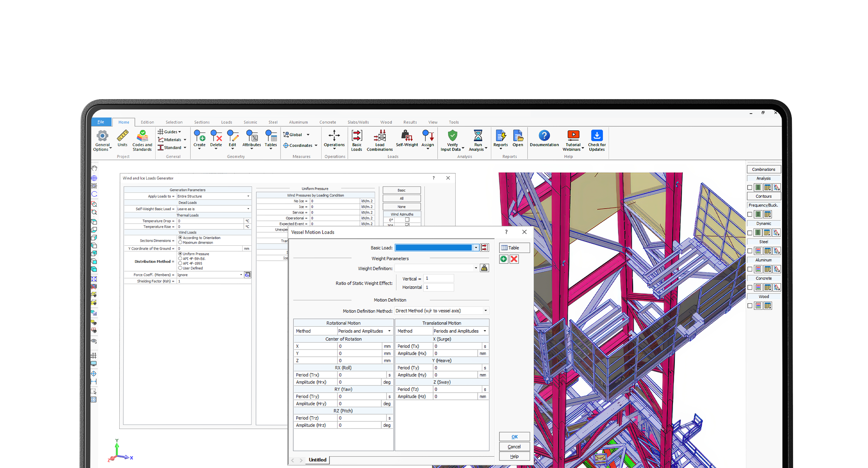Click the Temperature Drop input field
The width and height of the screenshot is (868, 468).
(x=211, y=221)
